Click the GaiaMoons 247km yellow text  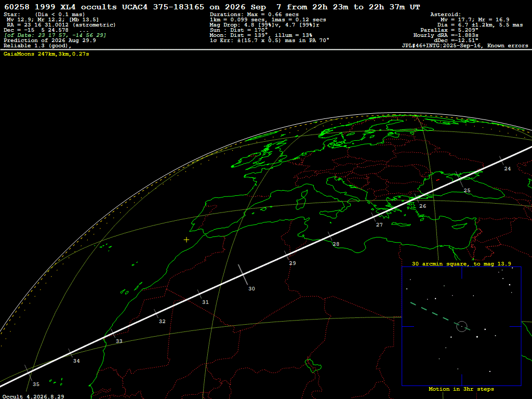click(x=46, y=54)
